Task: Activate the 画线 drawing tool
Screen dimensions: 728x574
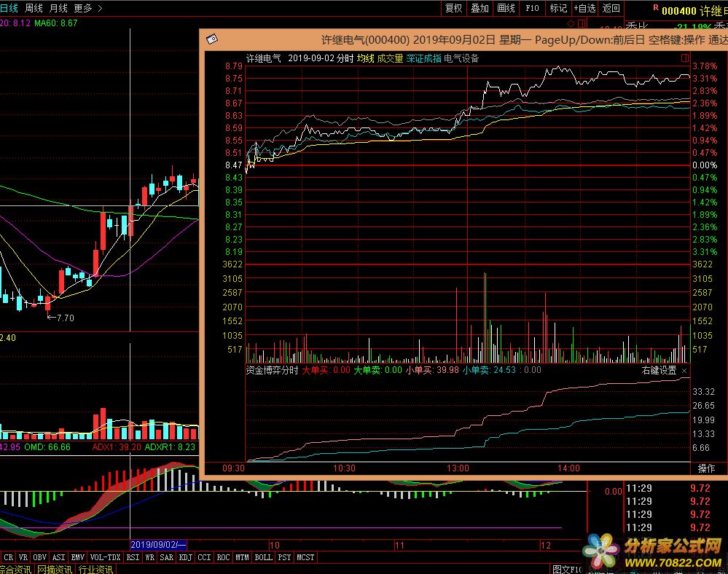Action: coord(506,8)
